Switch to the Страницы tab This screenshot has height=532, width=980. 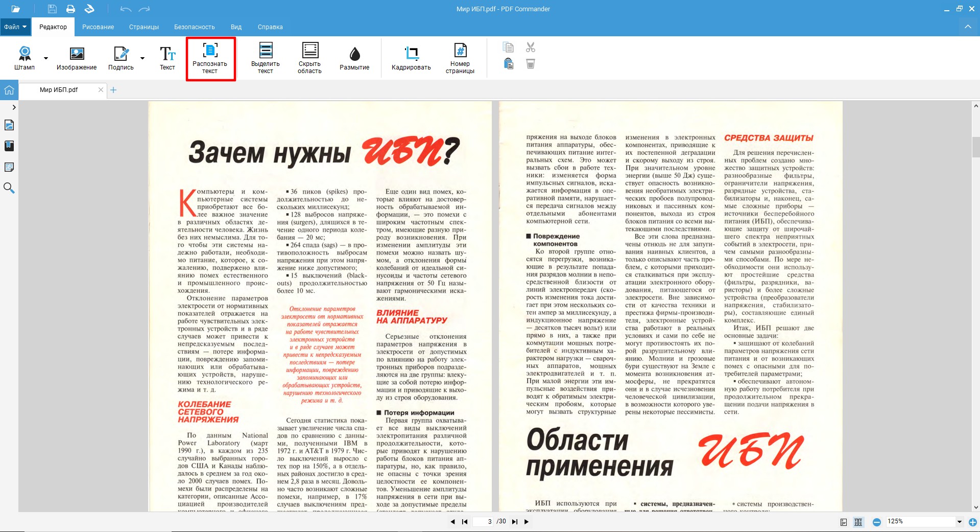point(144,27)
